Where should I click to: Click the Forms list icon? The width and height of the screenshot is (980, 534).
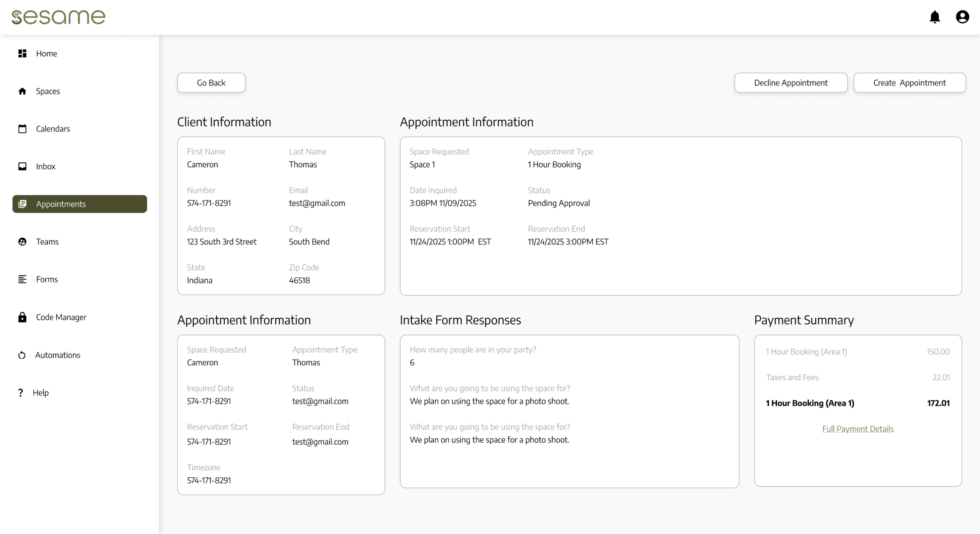[x=22, y=279]
